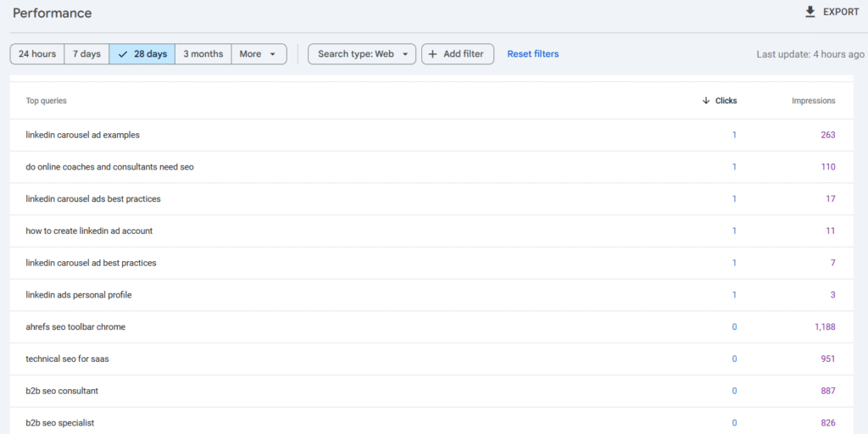
Task: Select the ahrefs seo toolbar chrome query
Action: [x=75, y=327]
